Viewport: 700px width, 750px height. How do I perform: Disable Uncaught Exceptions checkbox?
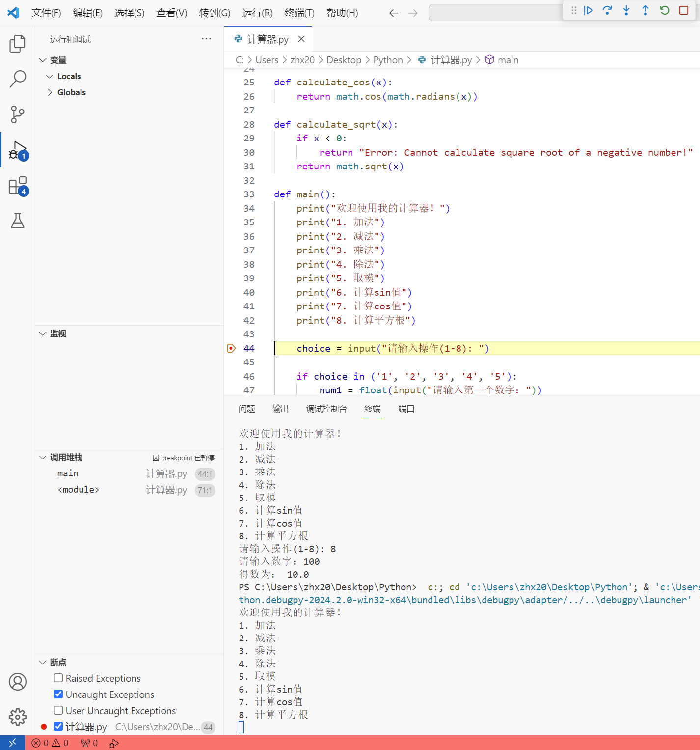58,694
